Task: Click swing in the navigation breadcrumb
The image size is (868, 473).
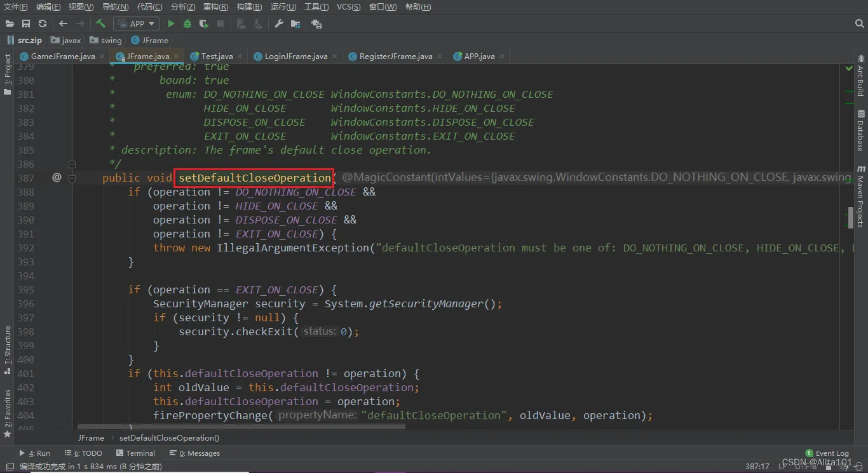Action: pos(105,40)
